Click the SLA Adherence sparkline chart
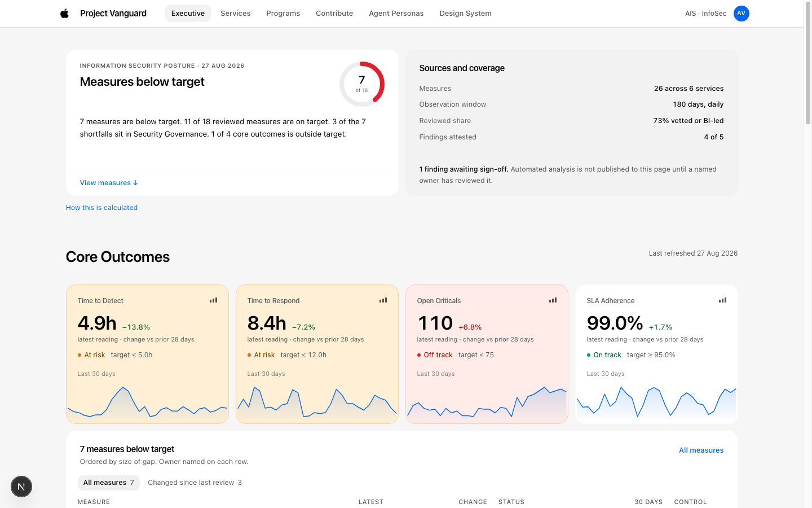The width and height of the screenshot is (812, 508). [656, 403]
